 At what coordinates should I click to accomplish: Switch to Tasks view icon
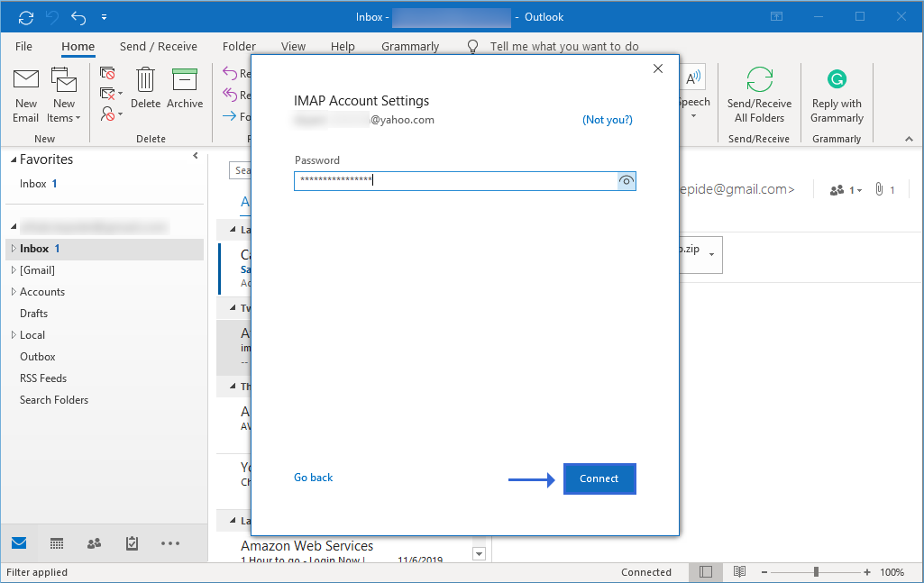click(132, 543)
